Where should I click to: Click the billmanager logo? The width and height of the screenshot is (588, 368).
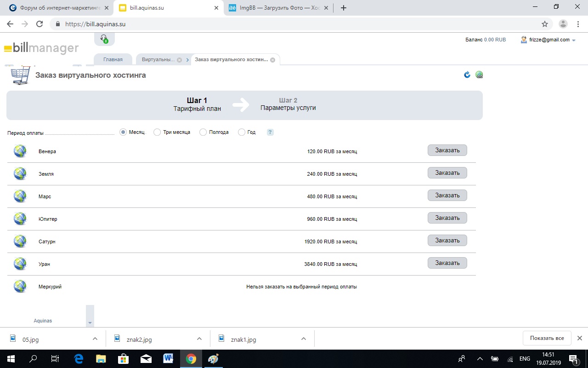pos(41,48)
